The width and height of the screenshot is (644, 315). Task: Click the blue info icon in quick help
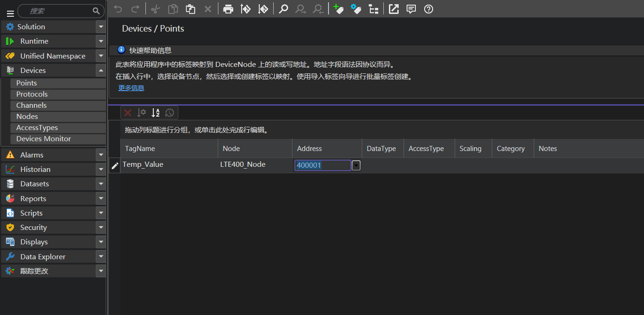click(x=121, y=50)
